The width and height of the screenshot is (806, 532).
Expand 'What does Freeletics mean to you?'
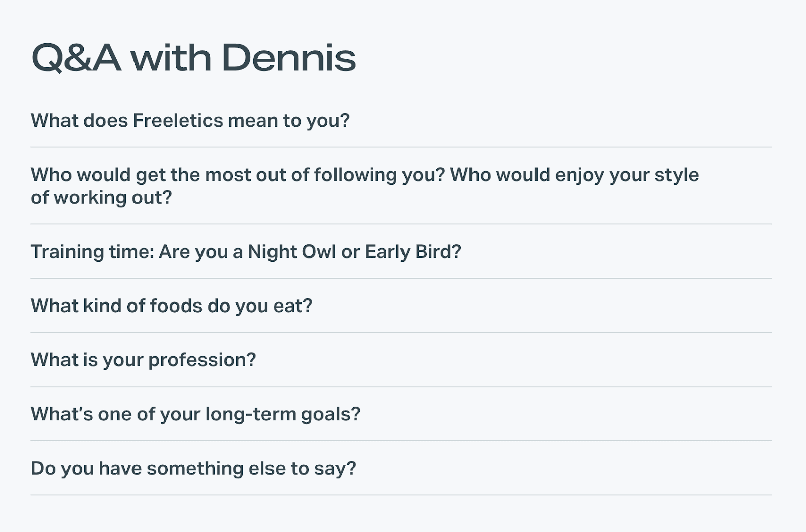[x=190, y=121]
